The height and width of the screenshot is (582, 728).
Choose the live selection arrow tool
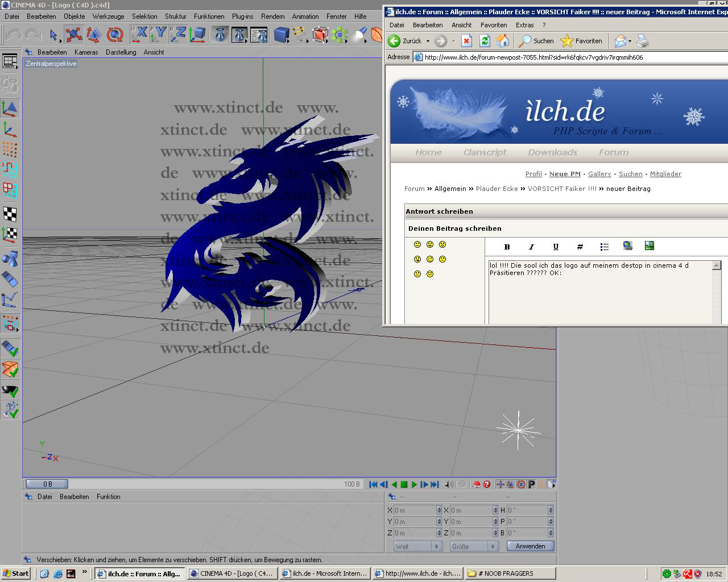click(x=53, y=35)
